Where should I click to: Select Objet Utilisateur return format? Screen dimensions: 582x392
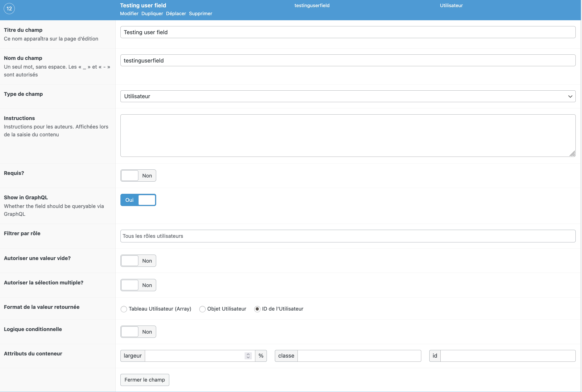click(x=202, y=309)
